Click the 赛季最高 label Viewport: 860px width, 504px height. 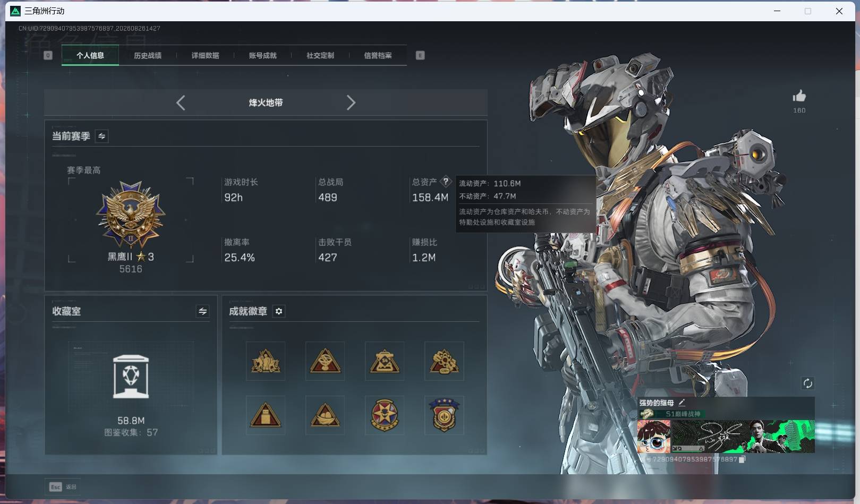tap(83, 170)
